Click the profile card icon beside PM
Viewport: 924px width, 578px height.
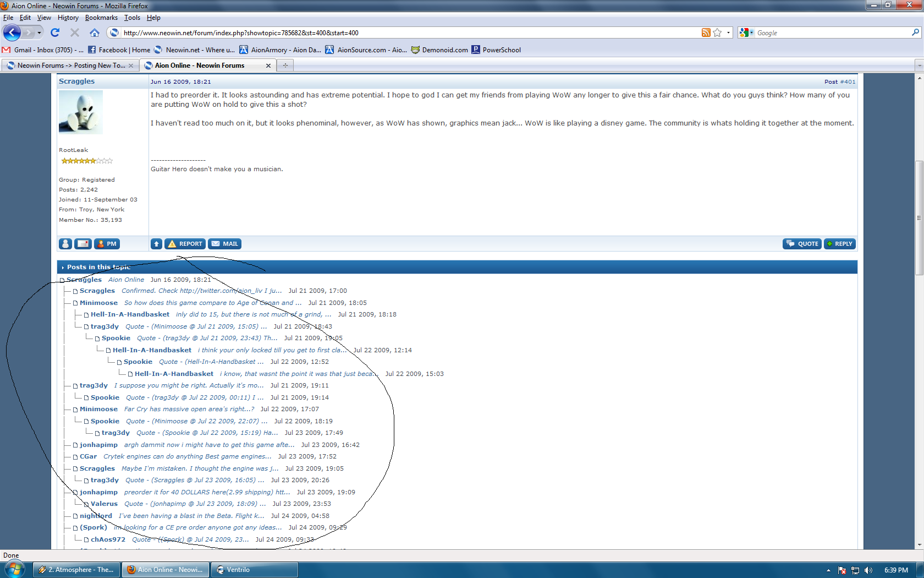click(x=83, y=244)
